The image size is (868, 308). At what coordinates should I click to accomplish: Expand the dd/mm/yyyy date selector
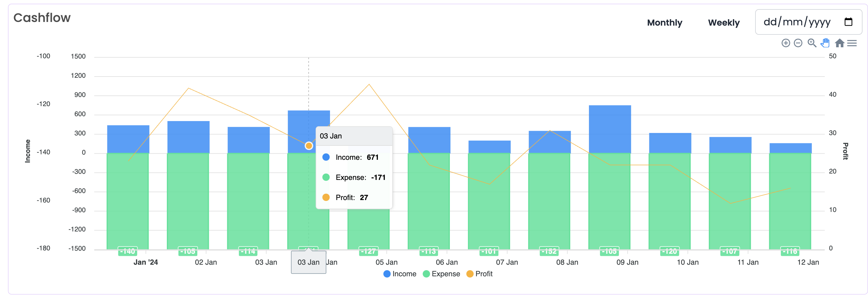[797, 22]
